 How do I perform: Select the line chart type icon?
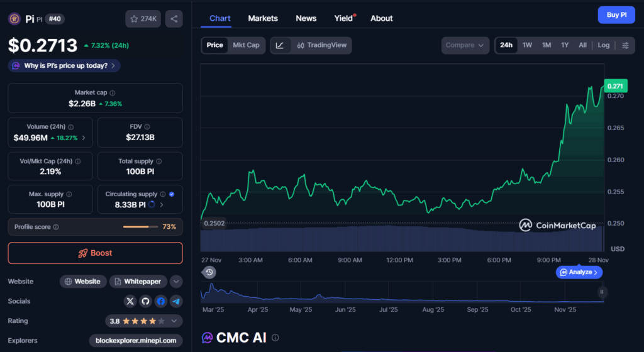(x=280, y=45)
